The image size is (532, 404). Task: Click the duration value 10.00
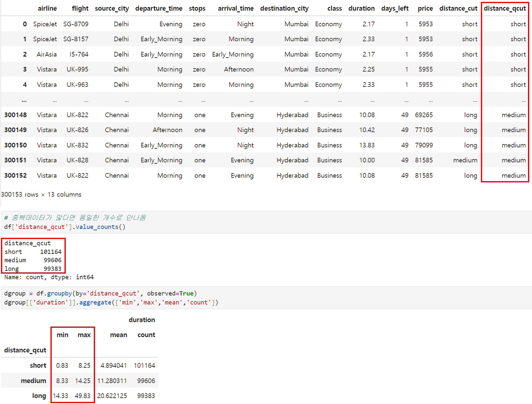click(x=367, y=160)
